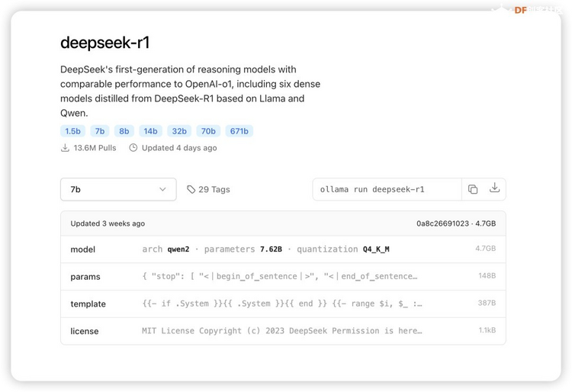This screenshot has width=572, height=392.
Task: Select the 671b size tag
Action: (239, 131)
